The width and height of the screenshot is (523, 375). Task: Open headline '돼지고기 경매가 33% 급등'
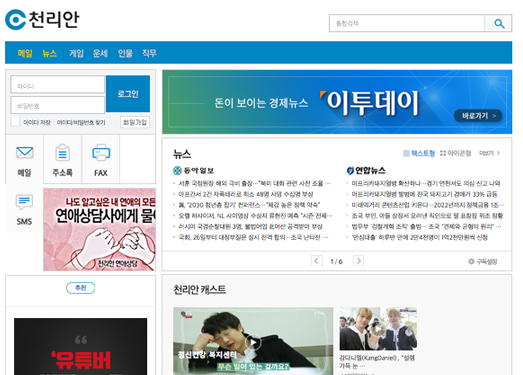pos(425,194)
